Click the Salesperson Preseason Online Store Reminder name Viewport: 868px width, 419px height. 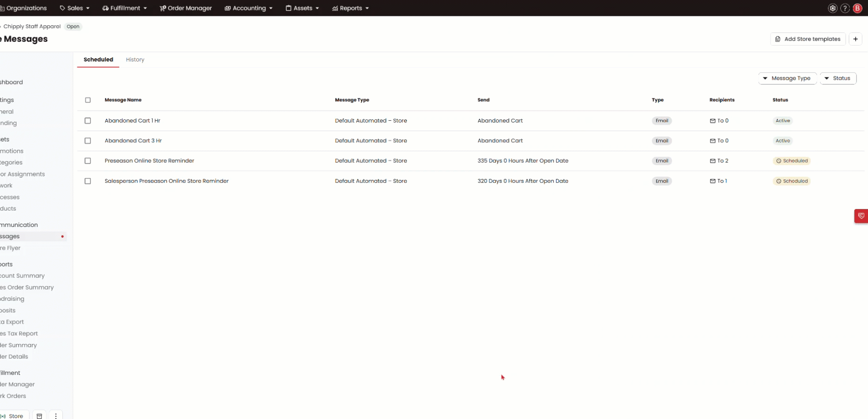pyautogui.click(x=167, y=181)
